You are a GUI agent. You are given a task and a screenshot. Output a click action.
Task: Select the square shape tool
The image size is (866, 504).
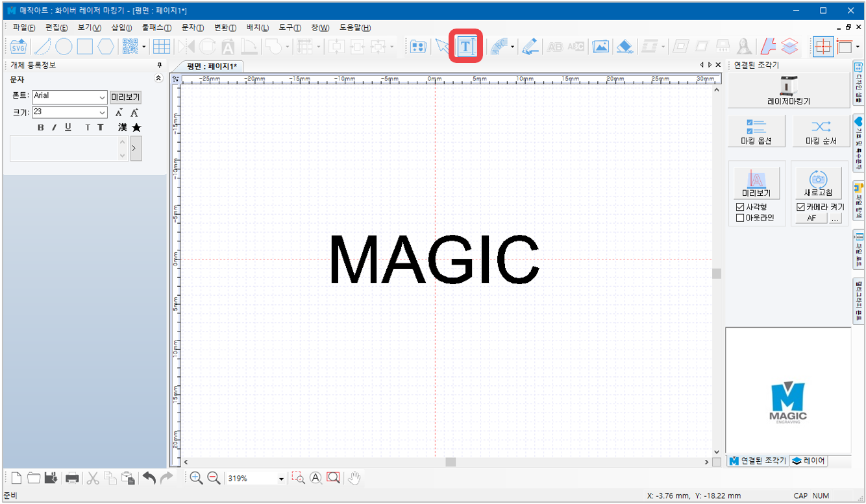pyautogui.click(x=85, y=47)
